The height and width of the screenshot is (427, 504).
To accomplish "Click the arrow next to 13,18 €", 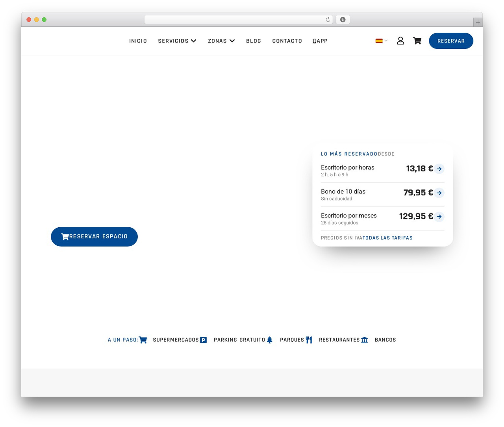I will pos(439,169).
